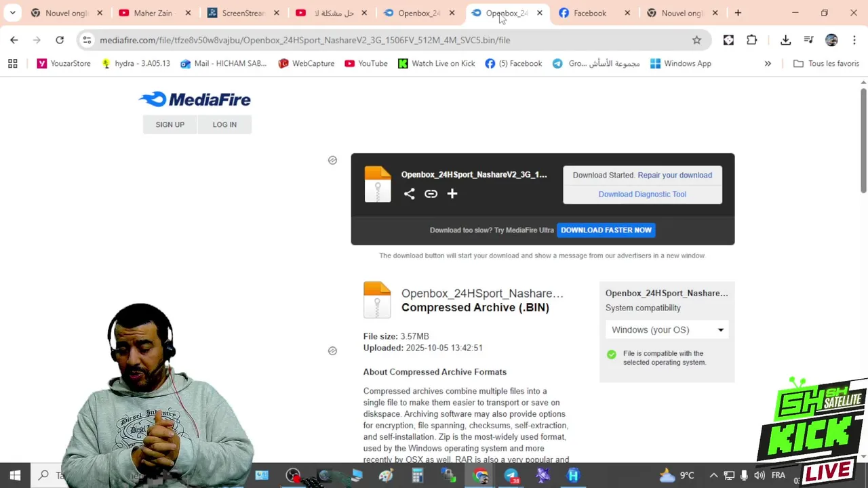Open the YouzarStore bookmark
Image resolution: width=868 pixels, height=488 pixels.
coord(64,64)
